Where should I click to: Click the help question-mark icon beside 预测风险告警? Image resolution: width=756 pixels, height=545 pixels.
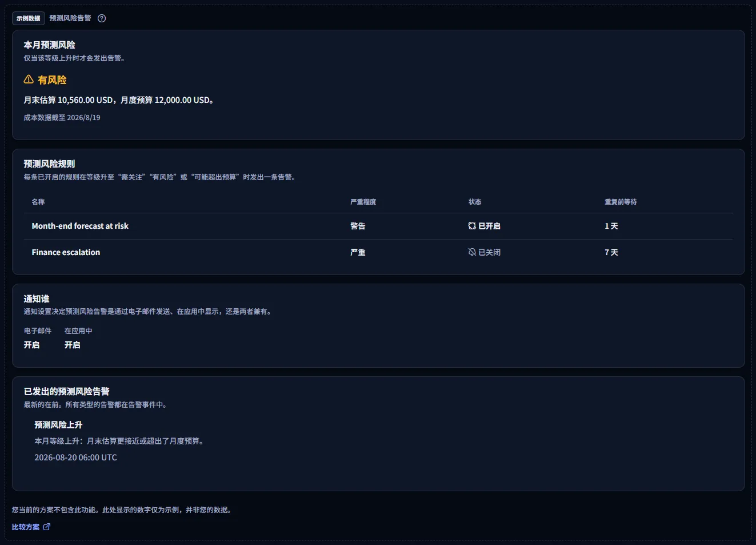[x=102, y=18]
